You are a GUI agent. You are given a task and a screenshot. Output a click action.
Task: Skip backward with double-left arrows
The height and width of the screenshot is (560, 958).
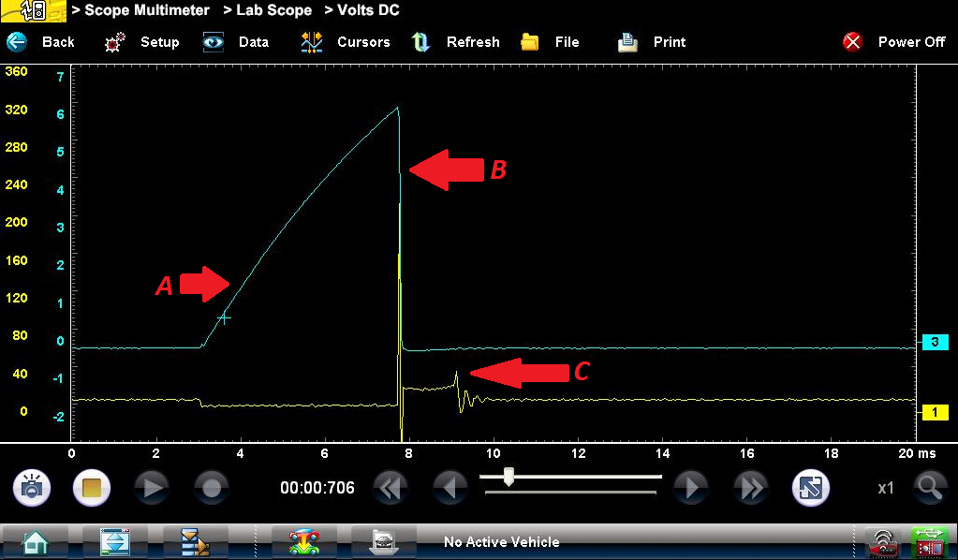pos(391,488)
